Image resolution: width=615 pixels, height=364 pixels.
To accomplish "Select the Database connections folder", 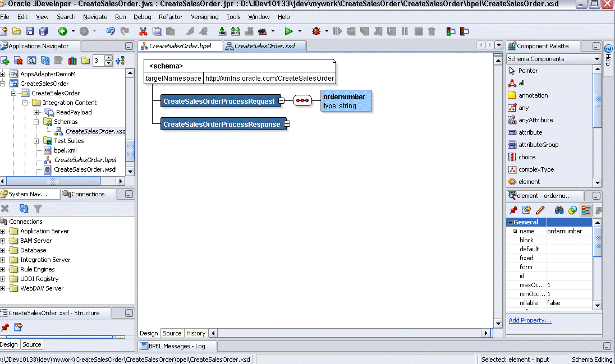I will pyautogui.click(x=33, y=250).
